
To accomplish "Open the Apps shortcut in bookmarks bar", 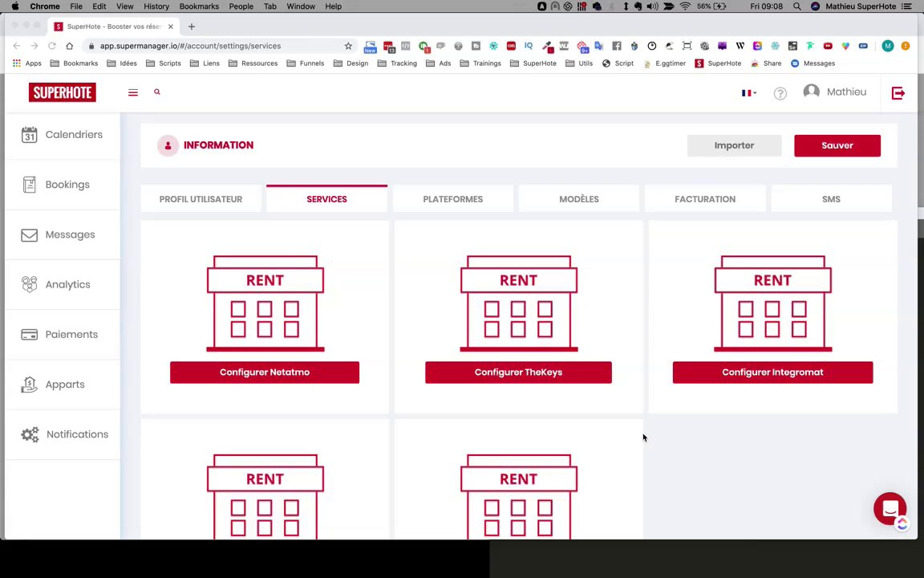I will 27,63.
